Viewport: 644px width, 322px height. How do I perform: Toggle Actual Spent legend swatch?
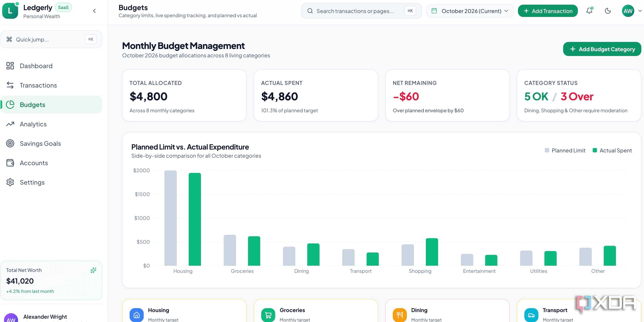coord(595,150)
